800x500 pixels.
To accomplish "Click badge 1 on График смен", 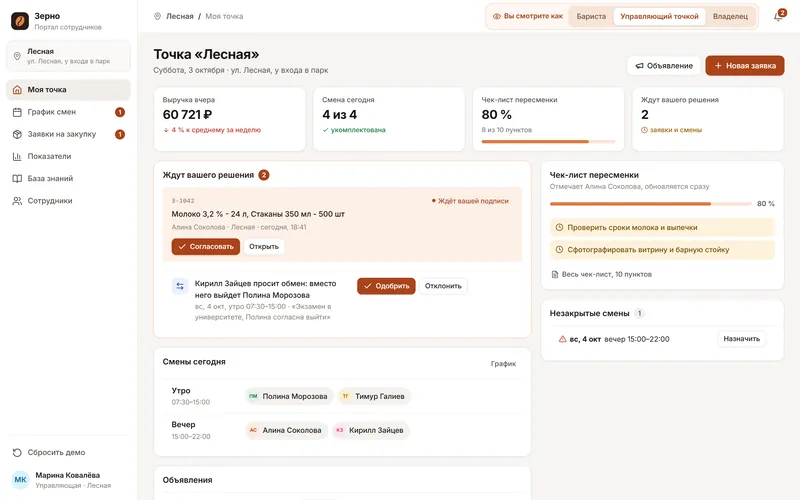I will click(120, 112).
